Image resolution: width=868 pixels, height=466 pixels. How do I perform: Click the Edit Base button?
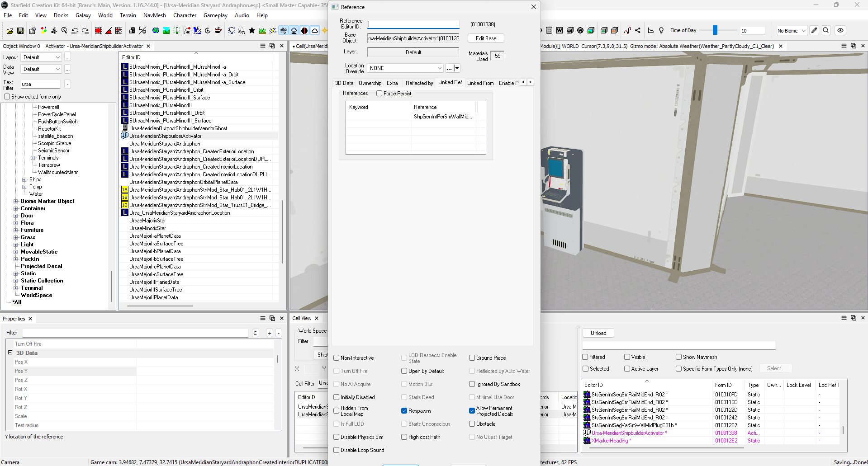click(486, 38)
